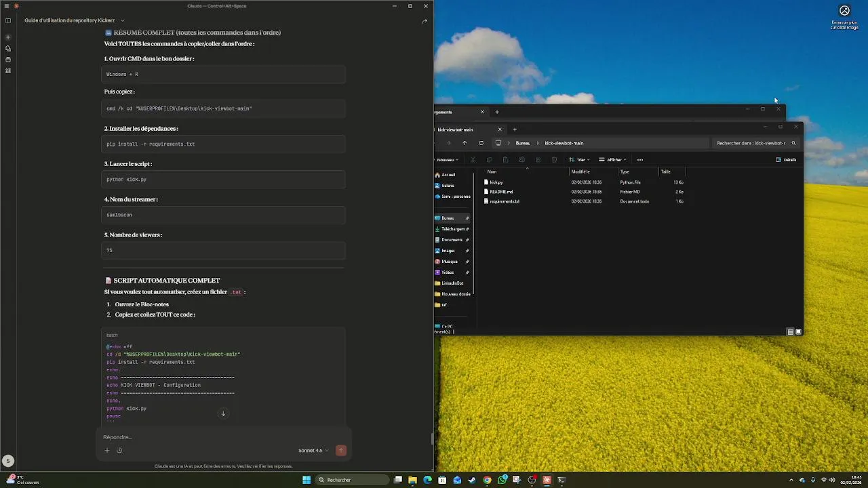Click the Rename icon in Explorer's toolbar
The image size is (868, 488).
pos(521,160)
